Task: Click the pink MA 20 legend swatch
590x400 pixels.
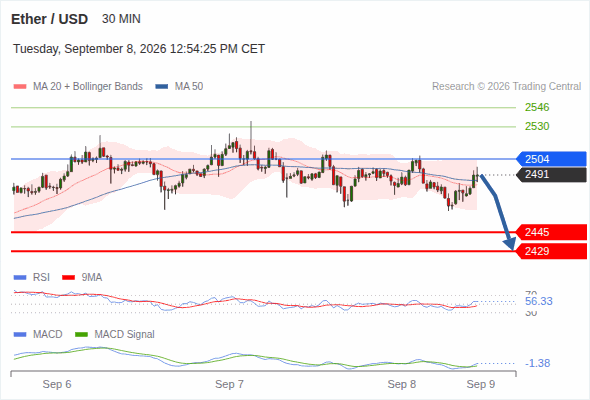Action: pos(20,87)
